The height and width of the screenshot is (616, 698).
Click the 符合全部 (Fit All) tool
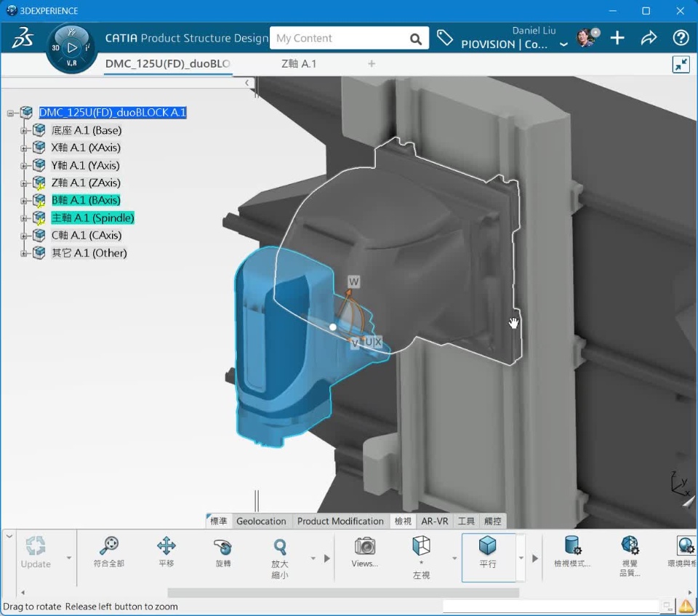pyautogui.click(x=108, y=552)
